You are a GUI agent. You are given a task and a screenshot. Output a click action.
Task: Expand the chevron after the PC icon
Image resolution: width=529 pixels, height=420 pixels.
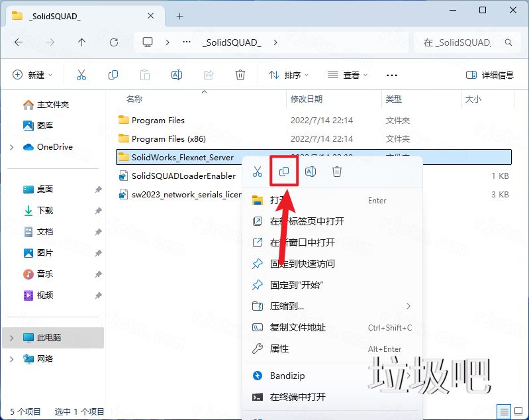pos(168,42)
